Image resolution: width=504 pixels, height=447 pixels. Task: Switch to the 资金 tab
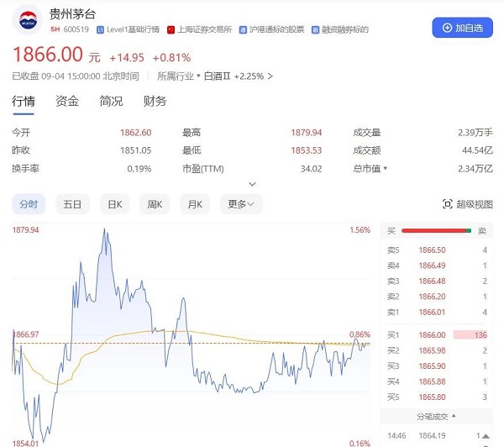(x=67, y=102)
